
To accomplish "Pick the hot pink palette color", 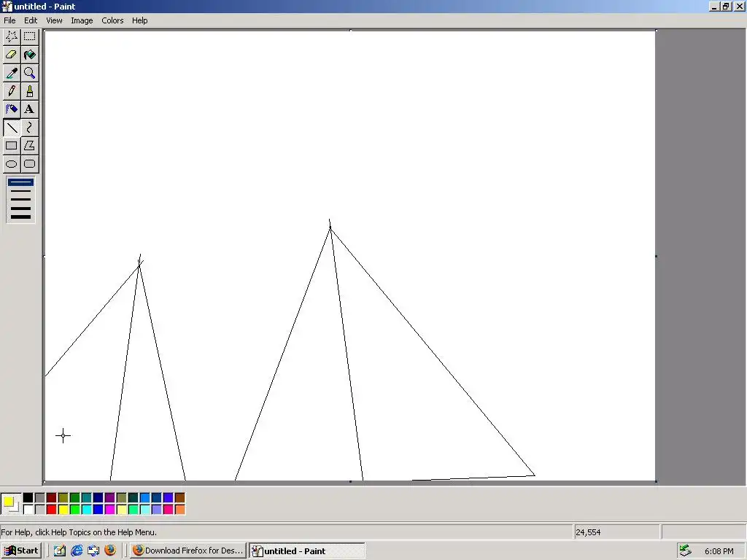I will [169, 510].
